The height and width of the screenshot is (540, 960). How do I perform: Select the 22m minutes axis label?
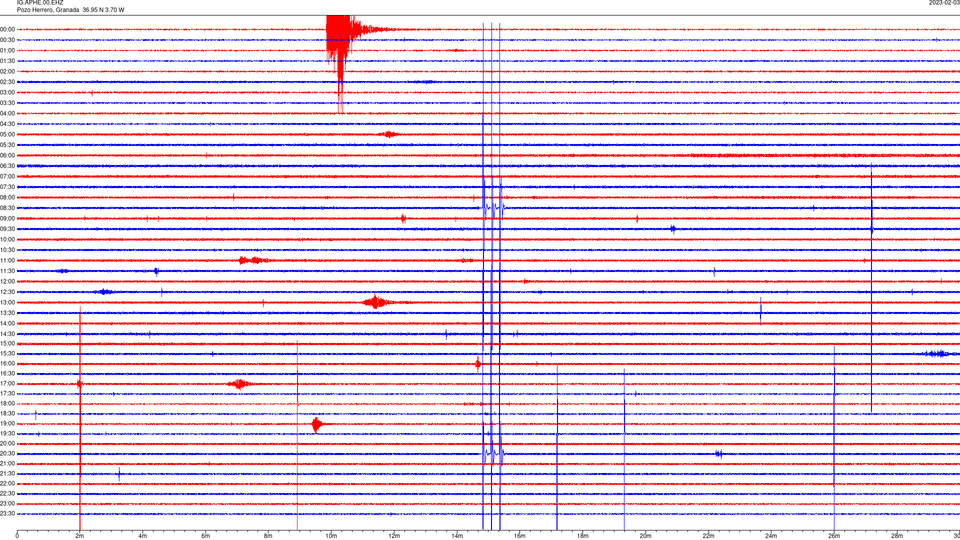(x=708, y=536)
